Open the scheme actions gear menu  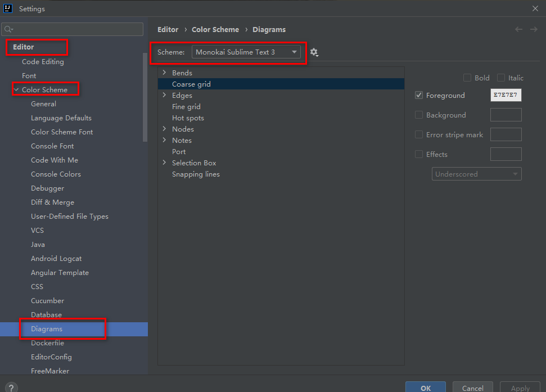coord(314,52)
